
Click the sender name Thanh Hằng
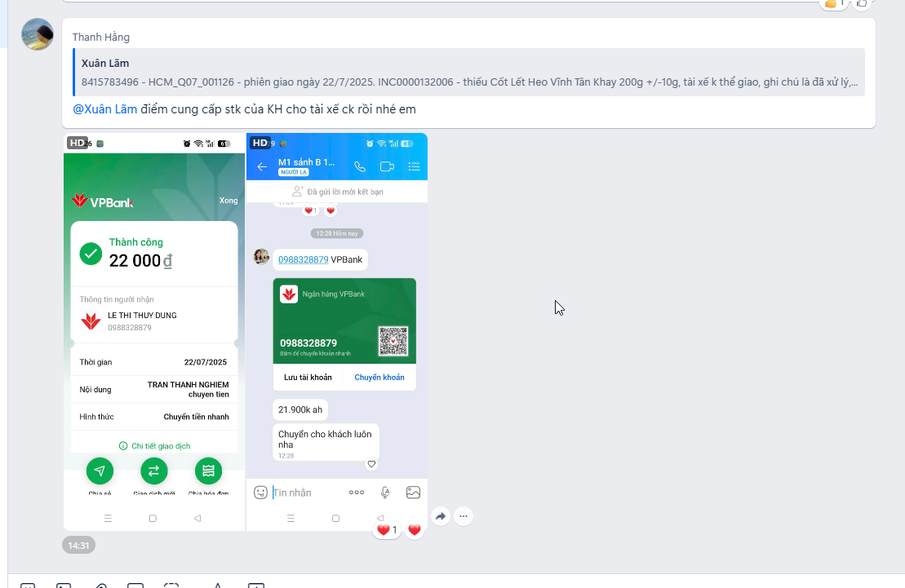tap(101, 37)
